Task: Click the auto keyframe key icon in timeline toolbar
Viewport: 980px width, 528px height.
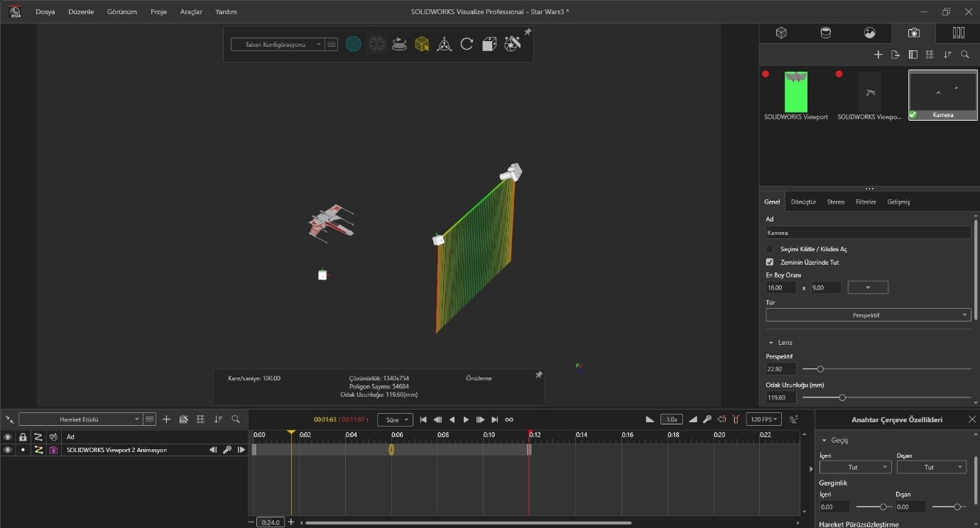Action: pyautogui.click(x=707, y=419)
